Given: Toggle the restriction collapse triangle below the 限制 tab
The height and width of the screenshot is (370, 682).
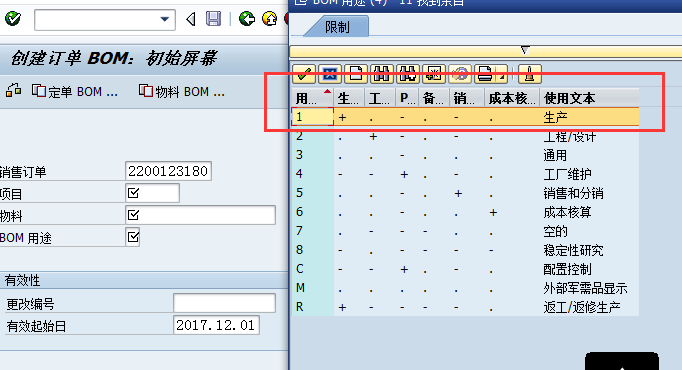Looking at the screenshot, I should point(525,50).
